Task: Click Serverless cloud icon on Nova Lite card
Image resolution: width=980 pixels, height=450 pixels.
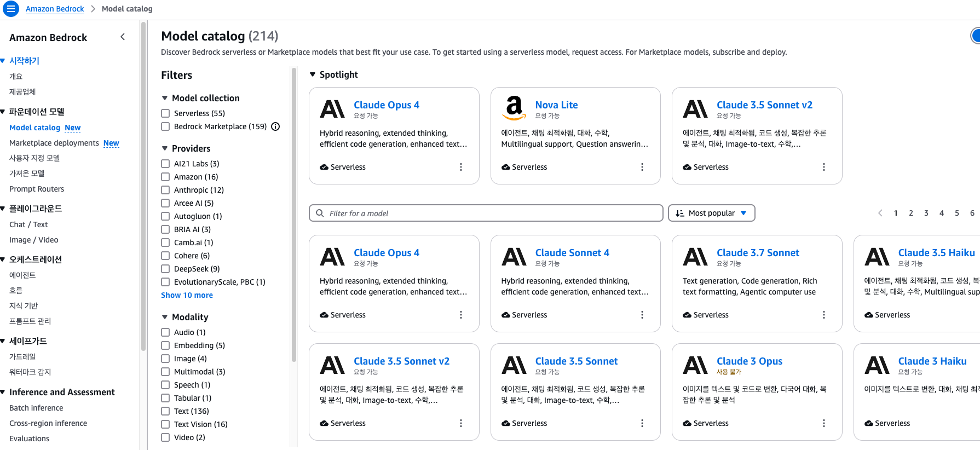Action: pos(506,167)
